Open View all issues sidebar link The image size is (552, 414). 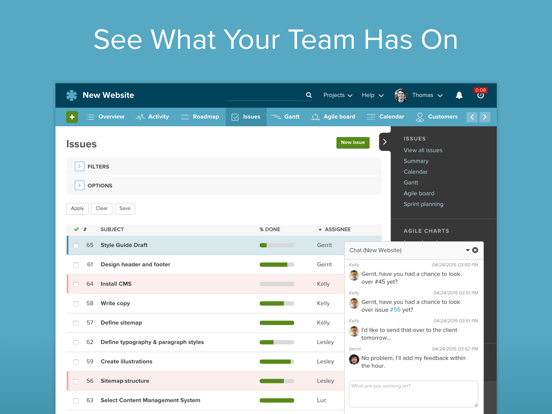click(423, 150)
